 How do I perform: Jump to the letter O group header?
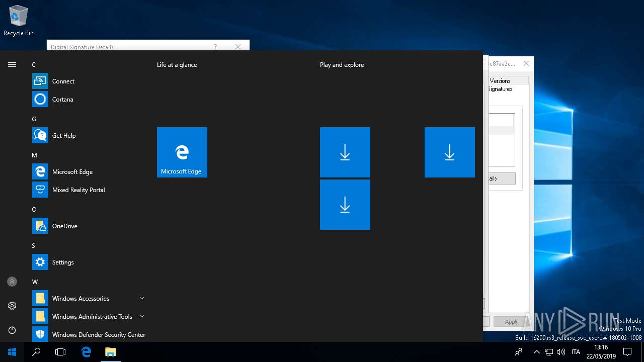[34, 210]
